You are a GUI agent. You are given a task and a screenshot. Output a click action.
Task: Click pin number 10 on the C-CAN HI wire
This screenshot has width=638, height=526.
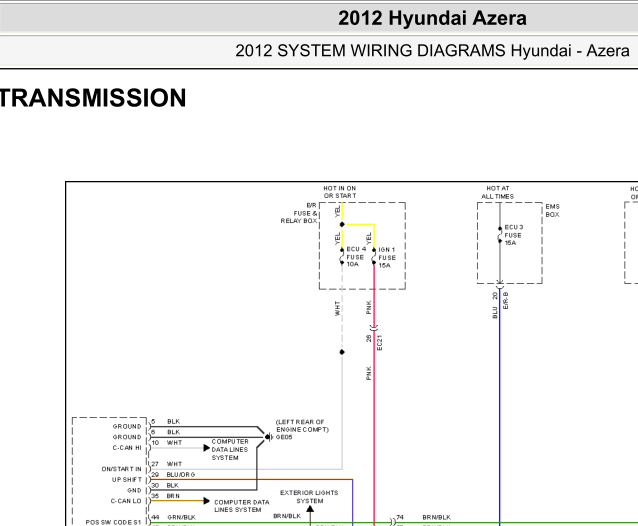coord(155,443)
